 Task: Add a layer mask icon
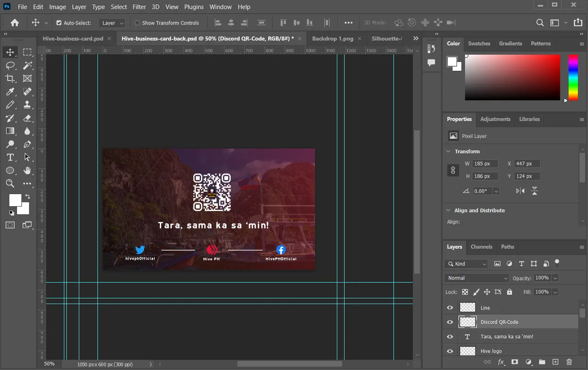(515, 362)
